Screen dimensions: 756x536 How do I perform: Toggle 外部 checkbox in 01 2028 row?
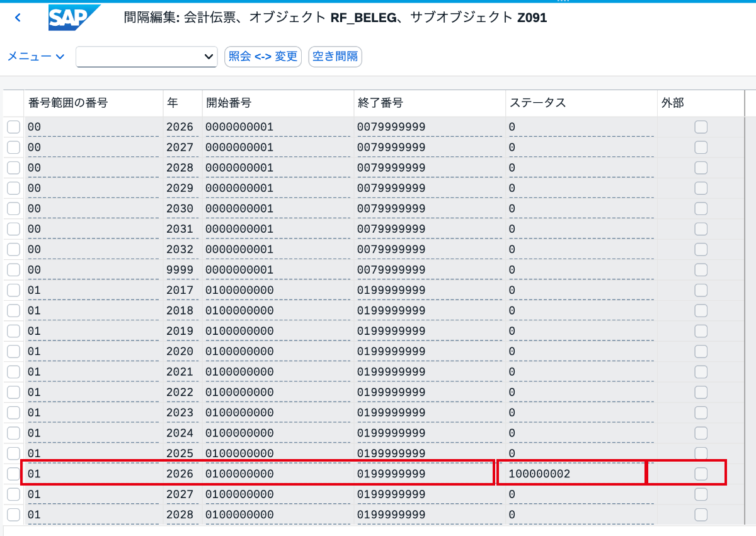[x=701, y=515]
